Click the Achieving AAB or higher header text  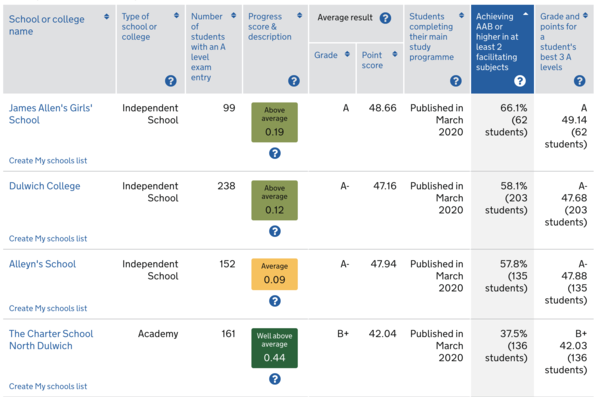click(x=497, y=42)
